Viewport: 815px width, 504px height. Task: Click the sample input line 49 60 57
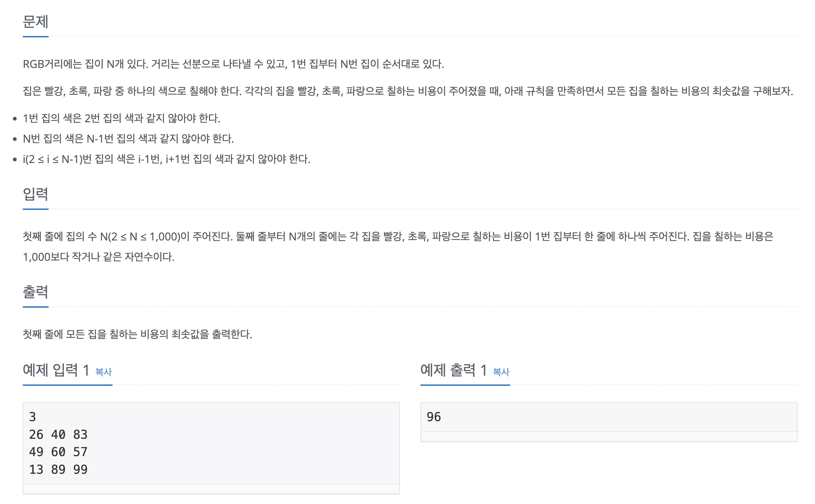pos(58,452)
